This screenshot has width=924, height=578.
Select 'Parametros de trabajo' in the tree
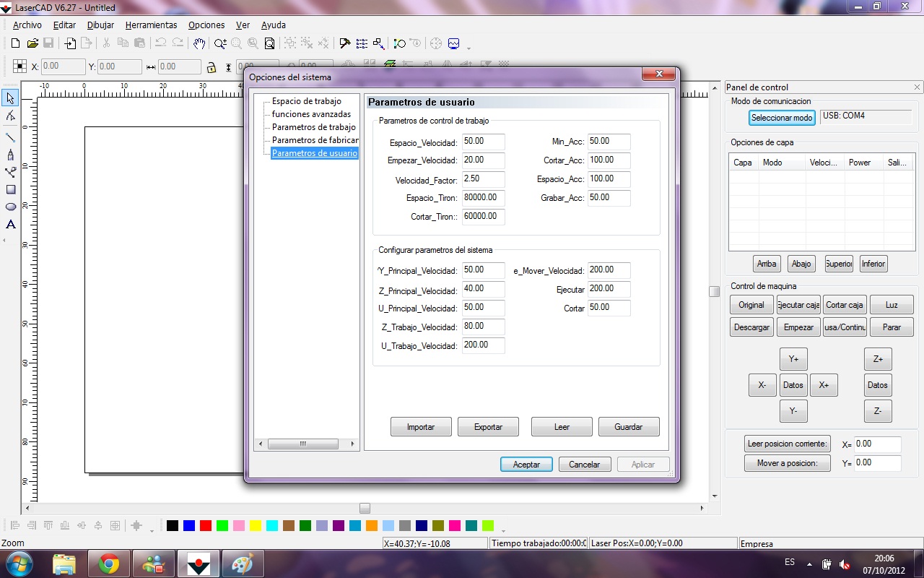313,127
